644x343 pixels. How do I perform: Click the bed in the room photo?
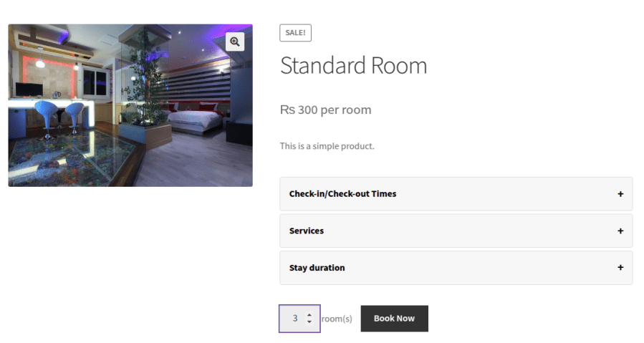pyautogui.click(x=195, y=118)
